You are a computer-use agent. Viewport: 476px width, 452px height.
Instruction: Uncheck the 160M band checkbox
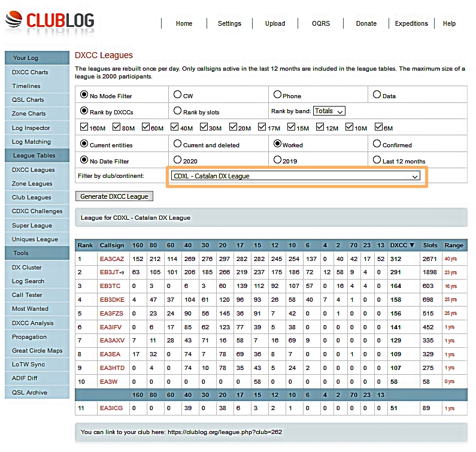pos(84,128)
